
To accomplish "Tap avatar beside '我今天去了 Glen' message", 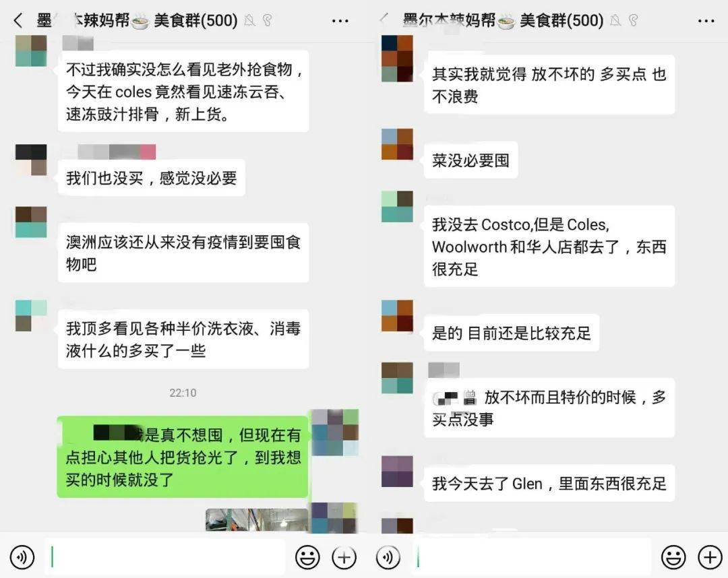I will pos(397,472).
